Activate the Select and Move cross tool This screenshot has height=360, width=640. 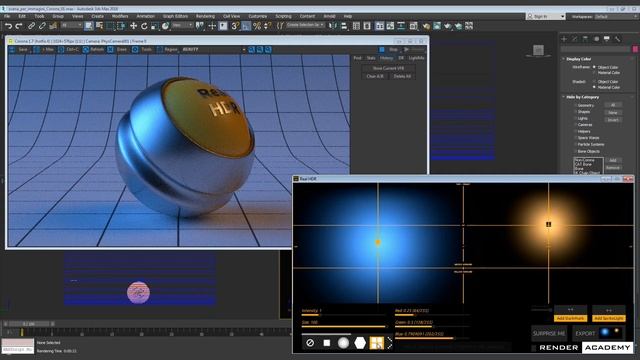coord(133,26)
